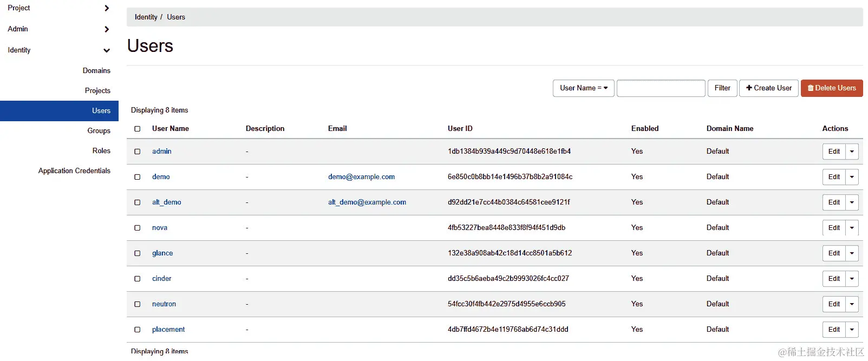Expand the Admin sidebar section chevron
The image size is (868, 361).
coord(107,29)
